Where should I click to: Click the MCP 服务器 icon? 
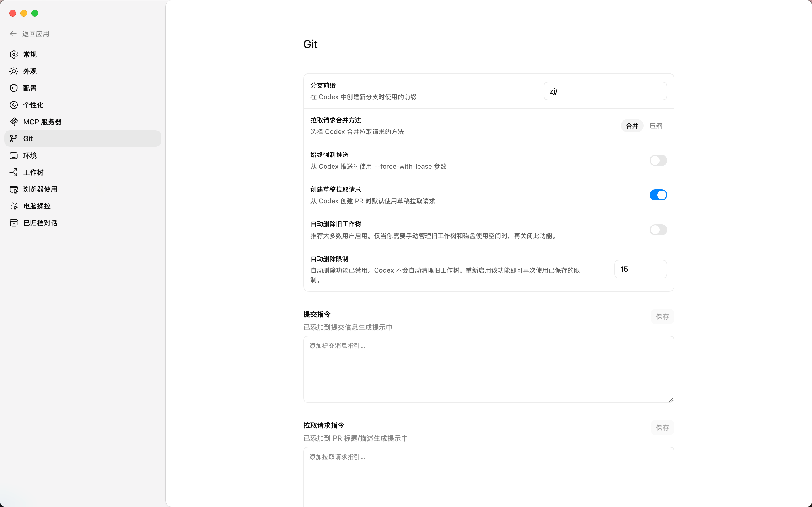14,122
